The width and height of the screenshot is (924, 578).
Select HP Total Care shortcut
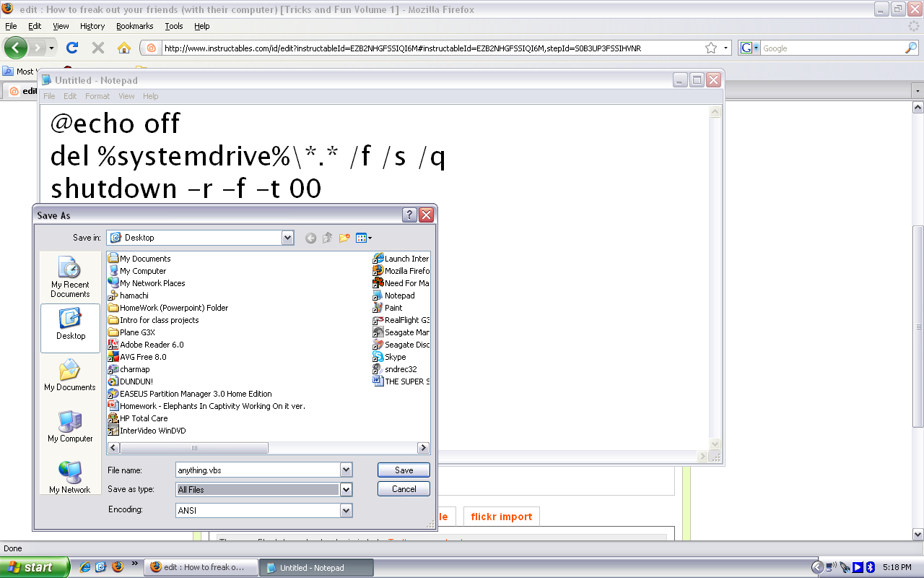138,418
